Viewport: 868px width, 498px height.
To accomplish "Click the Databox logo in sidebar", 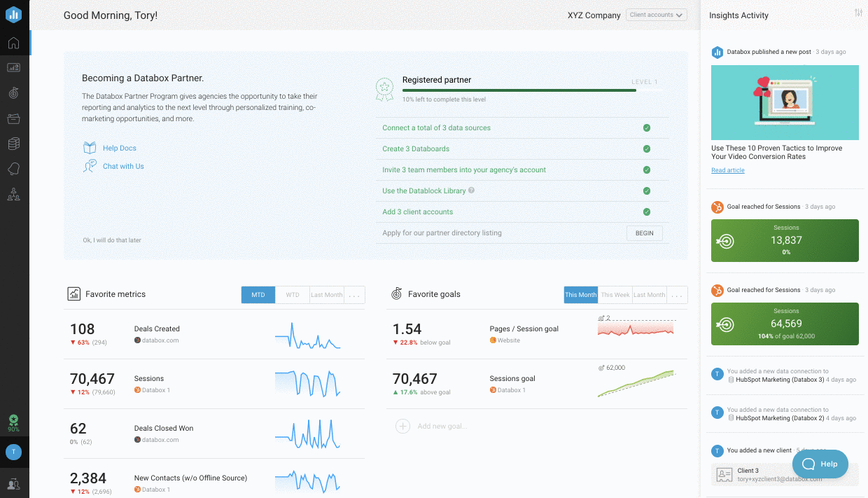I will point(13,15).
